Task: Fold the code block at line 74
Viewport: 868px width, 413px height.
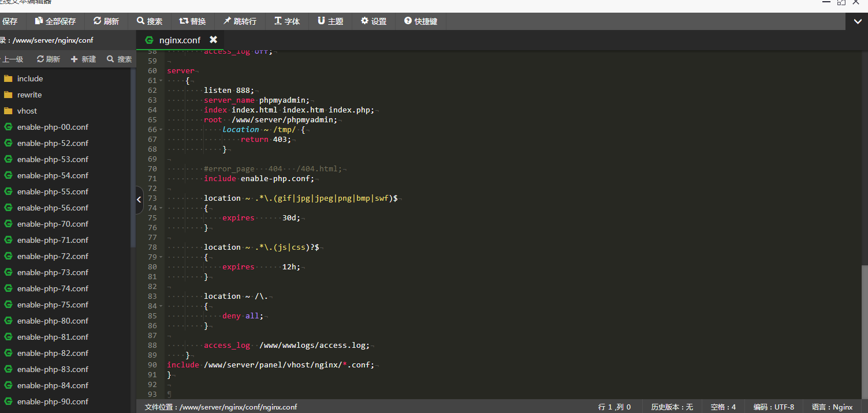Action: pos(161,208)
